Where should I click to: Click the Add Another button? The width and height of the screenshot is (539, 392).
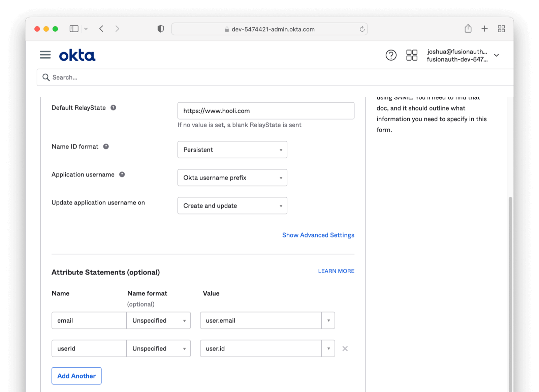pyautogui.click(x=76, y=376)
